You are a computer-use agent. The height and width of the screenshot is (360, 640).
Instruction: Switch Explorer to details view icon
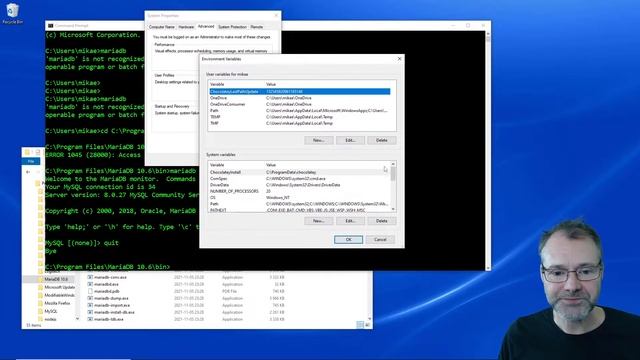click(x=360, y=325)
